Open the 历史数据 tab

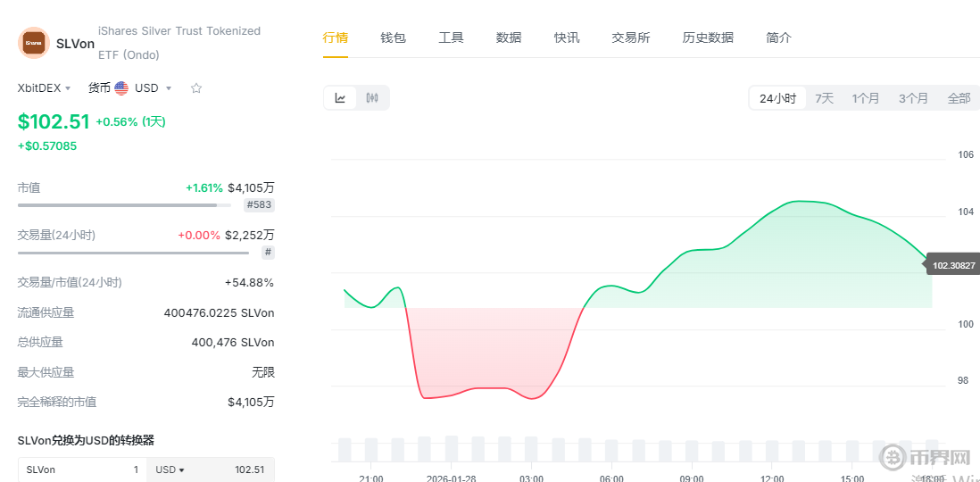pyautogui.click(x=708, y=37)
